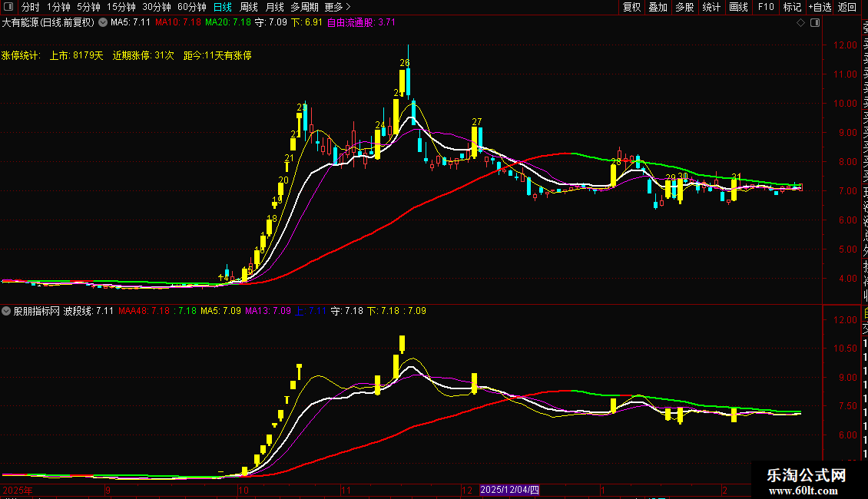Click the MA20: 7.18 label
Screen dimensions: 868x499
click(228, 23)
